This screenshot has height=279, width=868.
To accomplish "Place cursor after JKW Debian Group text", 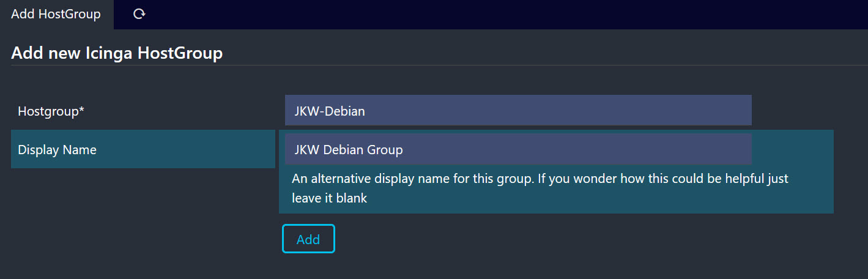I will point(405,150).
